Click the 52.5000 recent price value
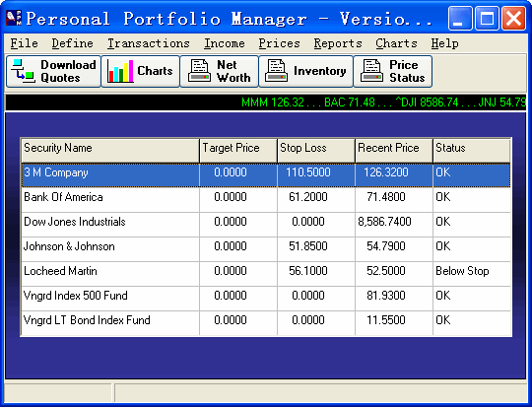The width and height of the screenshot is (532, 407). click(x=386, y=271)
